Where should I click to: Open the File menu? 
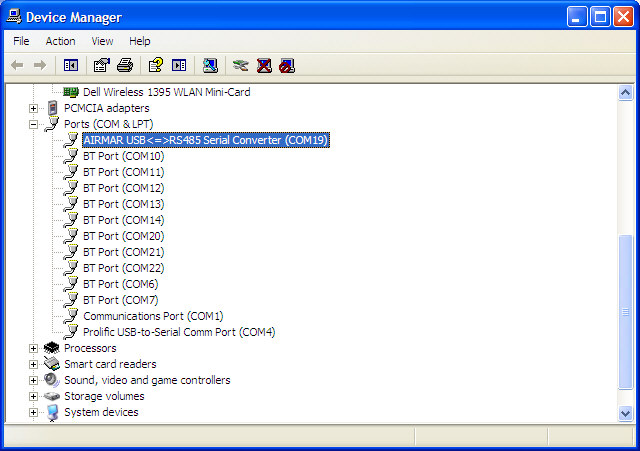(21, 41)
